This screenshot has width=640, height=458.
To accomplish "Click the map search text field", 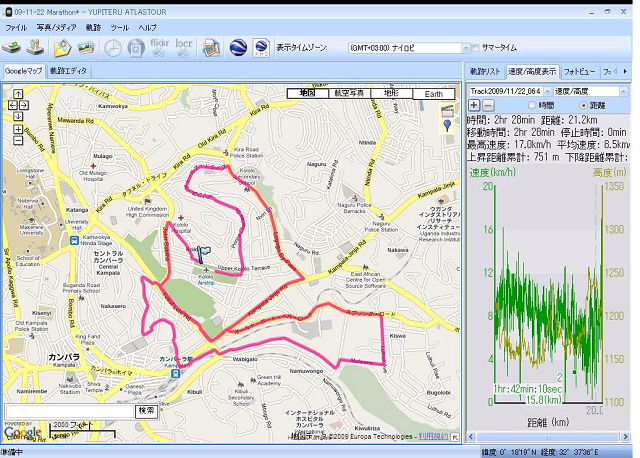I will pyautogui.click(x=69, y=411).
